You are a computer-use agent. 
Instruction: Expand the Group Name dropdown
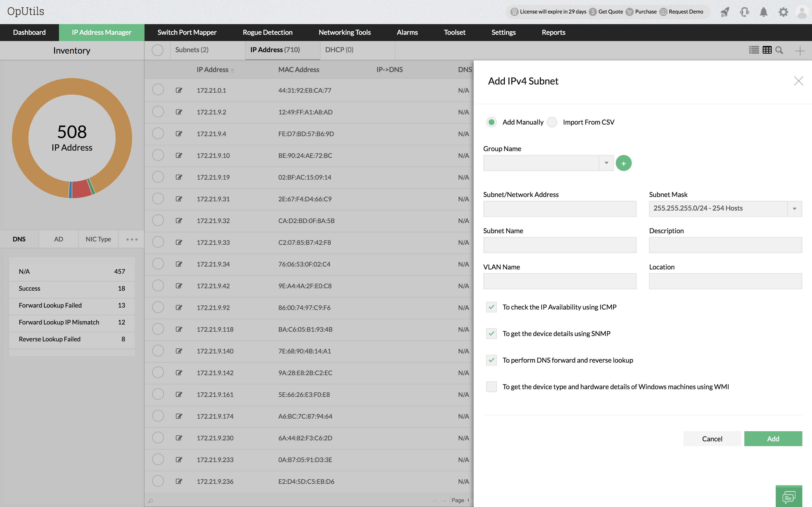606,163
